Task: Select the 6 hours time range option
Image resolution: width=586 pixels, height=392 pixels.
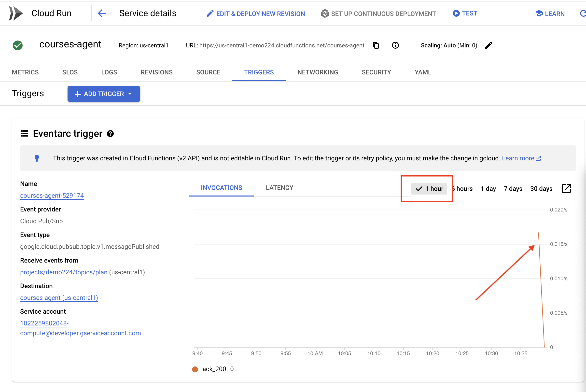Action: point(462,188)
